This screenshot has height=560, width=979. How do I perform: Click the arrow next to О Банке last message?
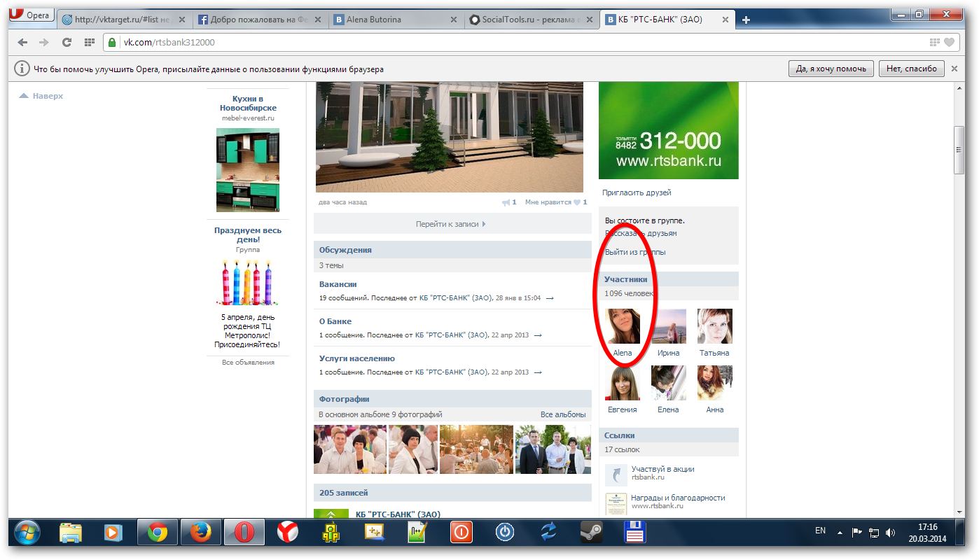pyautogui.click(x=537, y=335)
